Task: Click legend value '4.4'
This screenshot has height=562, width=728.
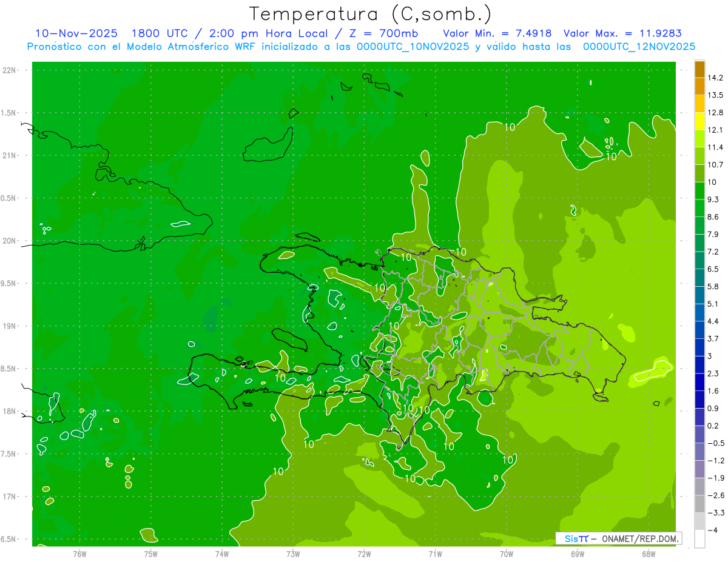Action: click(x=713, y=321)
